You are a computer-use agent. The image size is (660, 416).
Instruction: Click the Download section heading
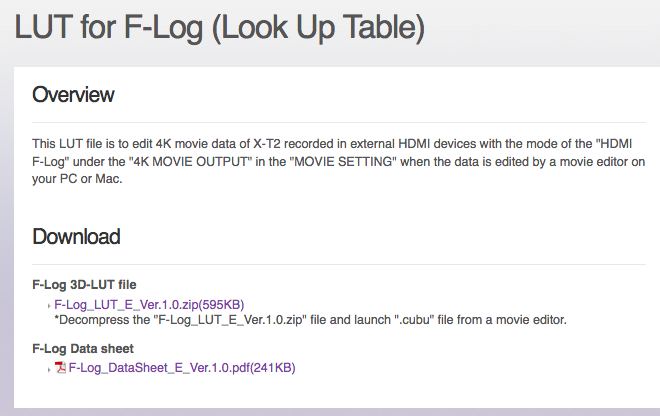[x=76, y=236]
